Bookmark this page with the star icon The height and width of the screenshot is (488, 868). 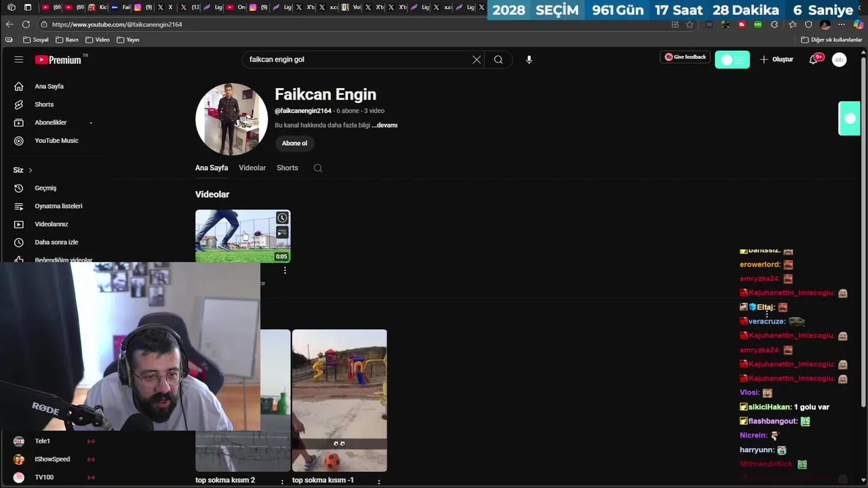coord(690,24)
